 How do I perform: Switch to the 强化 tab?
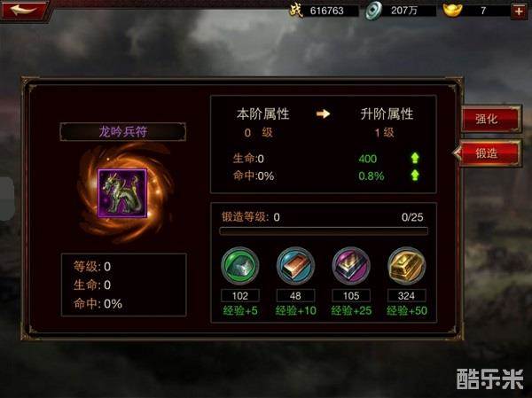pos(490,119)
